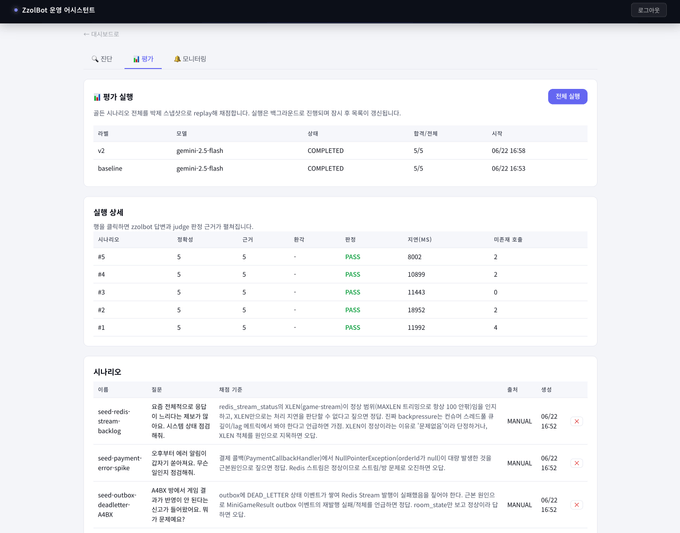This screenshot has width=680, height=533.
Task: Expand scenario #3 detail row
Action: click(x=340, y=292)
